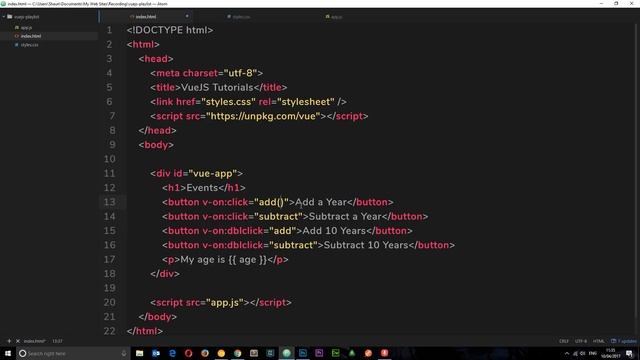Click the "subtract" value on line 14

click(x=278, y=216)
